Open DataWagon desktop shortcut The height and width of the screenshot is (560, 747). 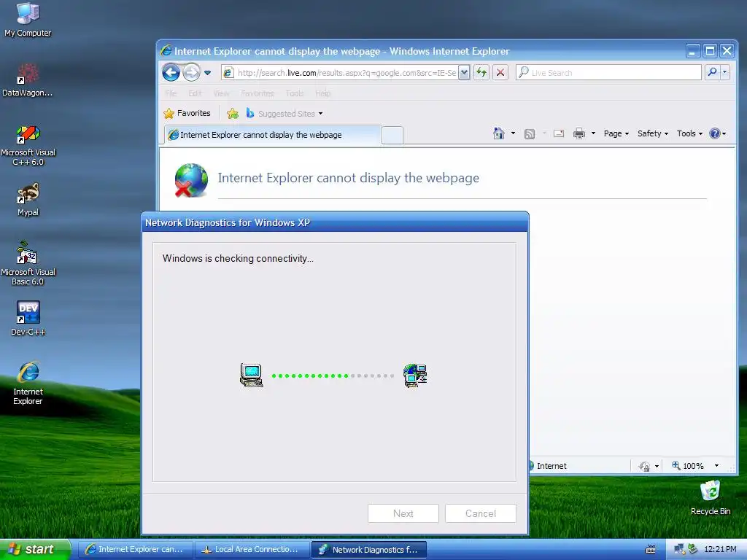point(28,79)
